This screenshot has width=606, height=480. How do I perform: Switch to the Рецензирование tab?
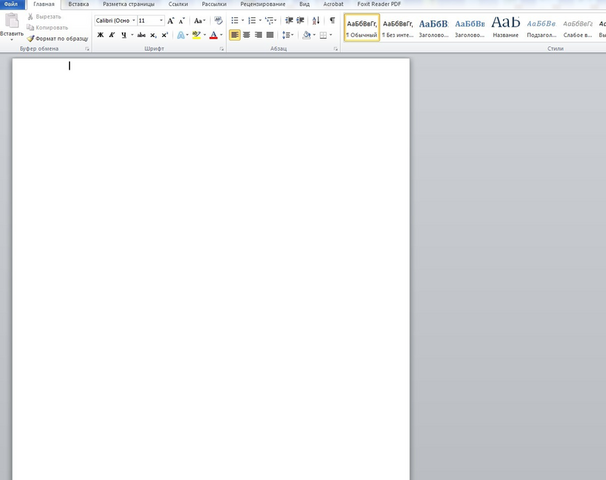pyautogui.click(x=263, y=4)
